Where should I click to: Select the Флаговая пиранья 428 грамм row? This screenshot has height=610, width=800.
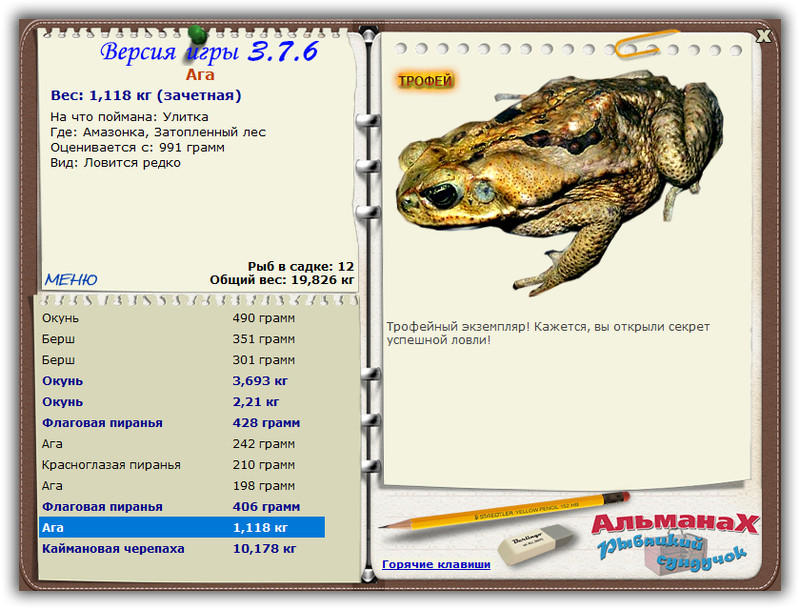point(182,423)
